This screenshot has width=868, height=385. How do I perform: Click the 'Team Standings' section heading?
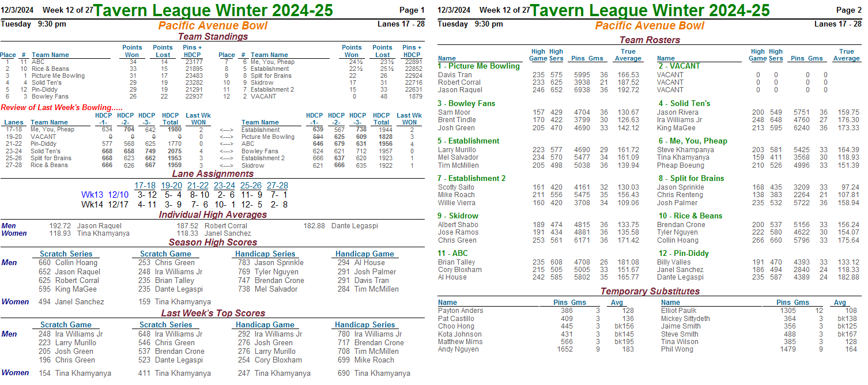point(213,36)
